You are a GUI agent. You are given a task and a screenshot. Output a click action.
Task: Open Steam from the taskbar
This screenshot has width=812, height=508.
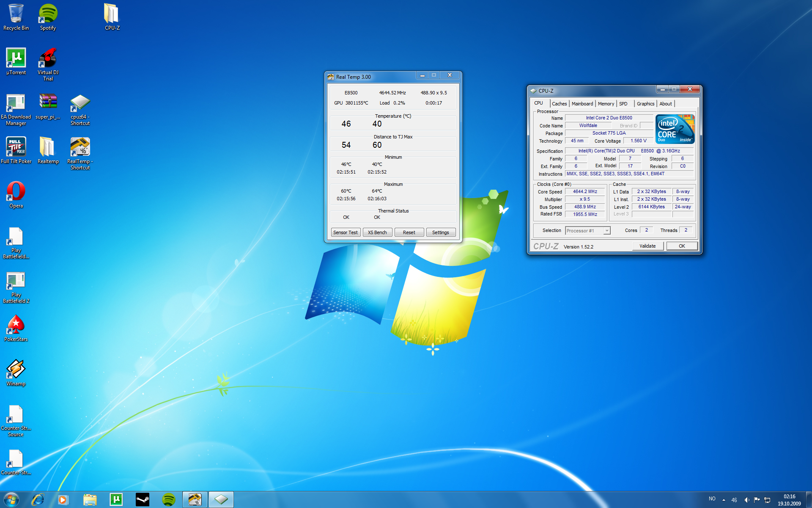pyautogui.click(x=142, y=500)
